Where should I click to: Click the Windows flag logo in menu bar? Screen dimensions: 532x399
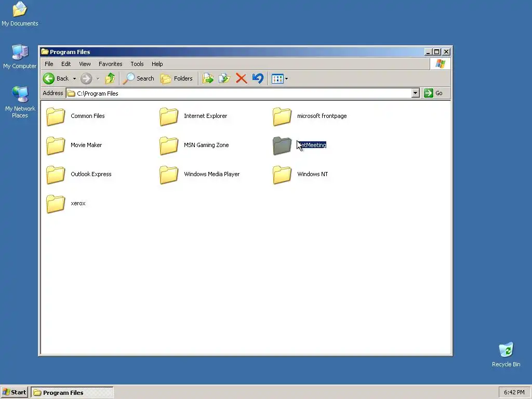click(441, 64)
